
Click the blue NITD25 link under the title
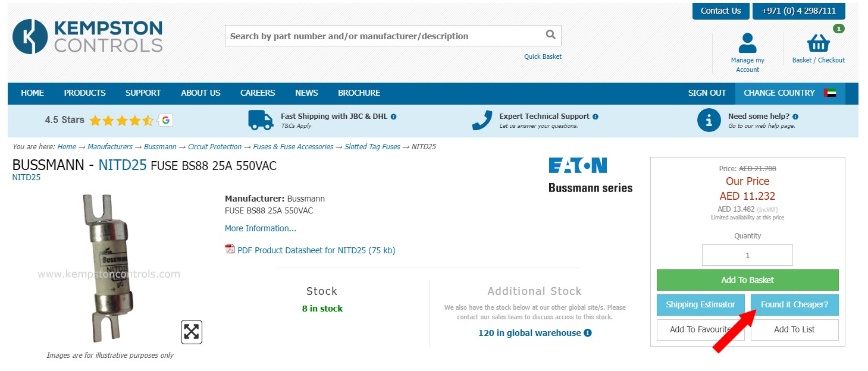pos(26,177)
